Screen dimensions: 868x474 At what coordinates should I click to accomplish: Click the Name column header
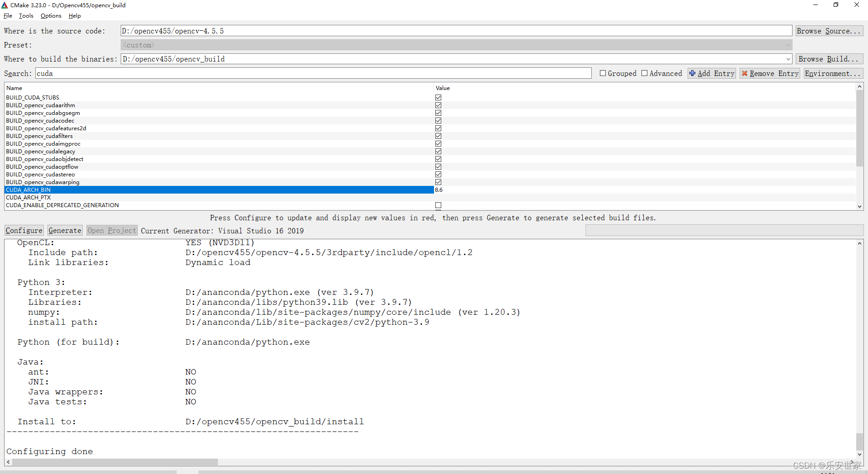[219, 88]
